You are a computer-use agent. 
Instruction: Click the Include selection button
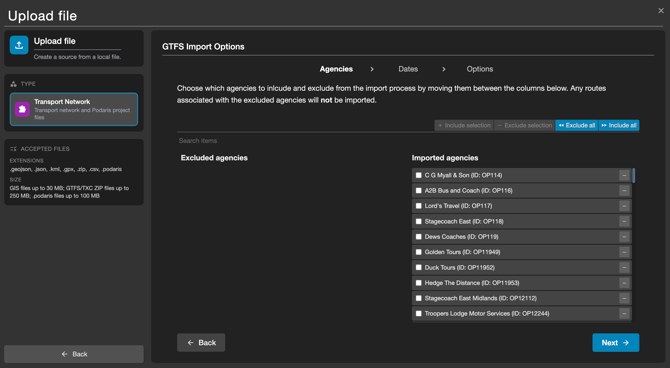[464, 125]
